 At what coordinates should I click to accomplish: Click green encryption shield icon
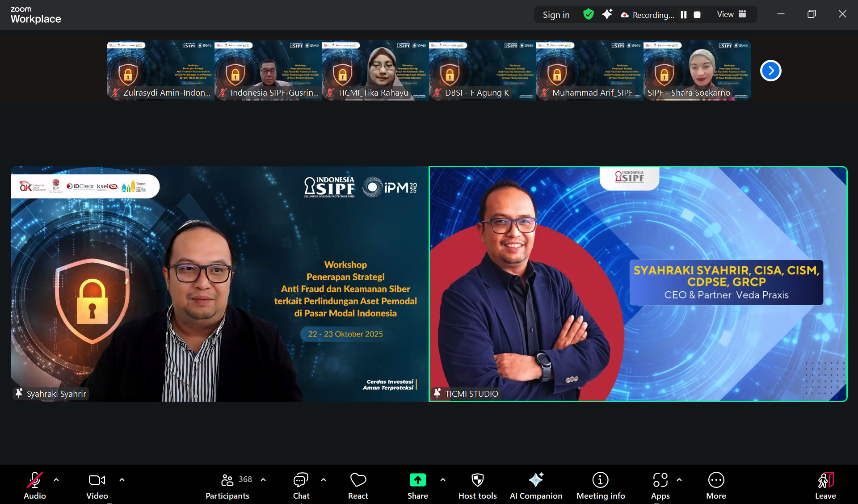[589, 14]
